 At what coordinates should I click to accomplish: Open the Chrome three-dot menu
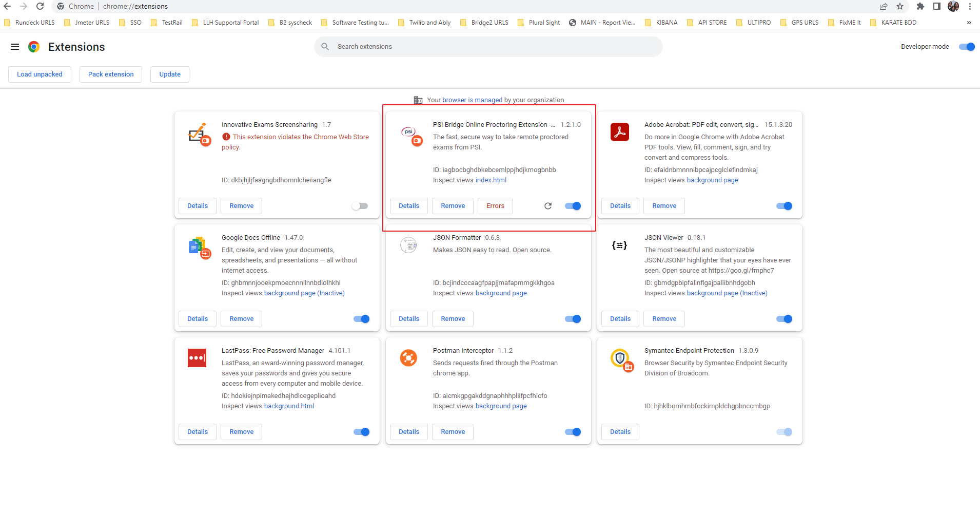coord(970,6)
